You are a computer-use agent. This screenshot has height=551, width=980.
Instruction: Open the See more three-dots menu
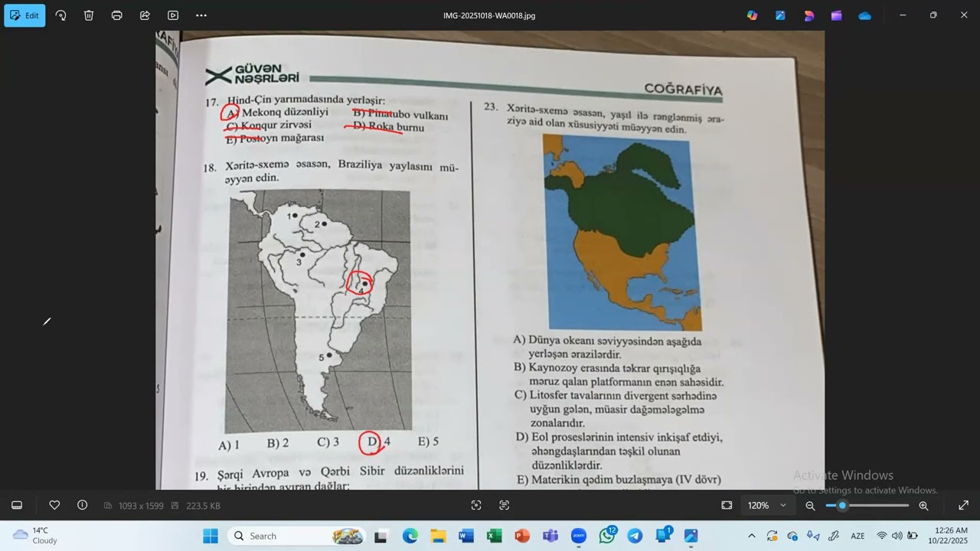[201, 15]
